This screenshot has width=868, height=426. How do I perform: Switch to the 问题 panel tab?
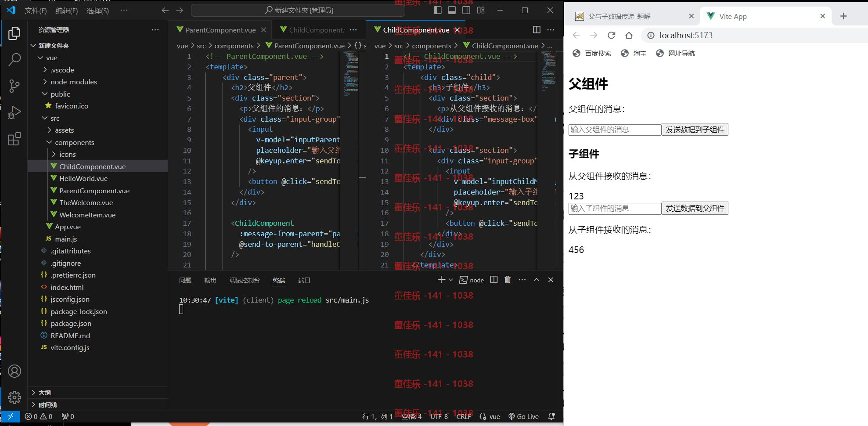pos(185,280)
